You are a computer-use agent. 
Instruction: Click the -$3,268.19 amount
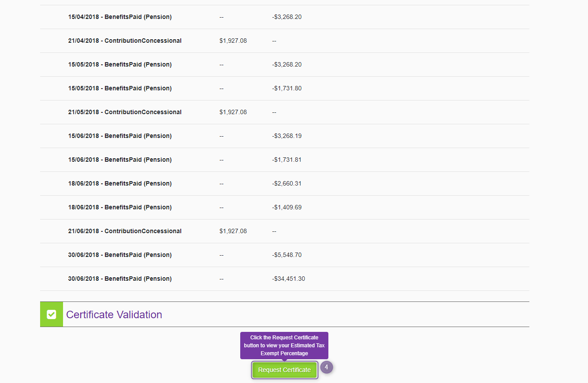287,136
